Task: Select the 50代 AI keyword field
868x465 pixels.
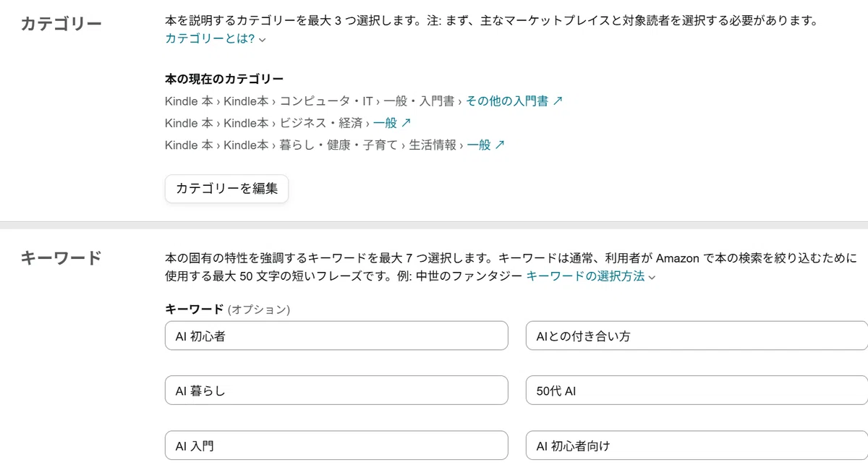Action: tap(697, 391)
